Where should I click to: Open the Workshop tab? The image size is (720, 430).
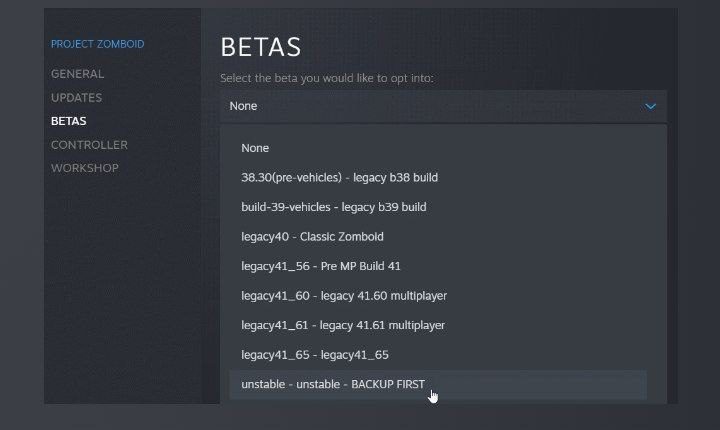84,168
